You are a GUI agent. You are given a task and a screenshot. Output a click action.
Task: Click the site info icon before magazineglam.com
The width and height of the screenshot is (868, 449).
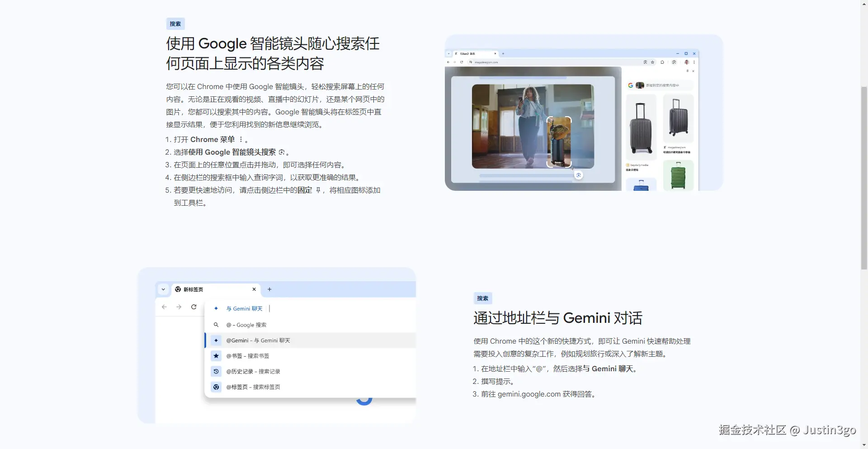click(x=471, y=62)
